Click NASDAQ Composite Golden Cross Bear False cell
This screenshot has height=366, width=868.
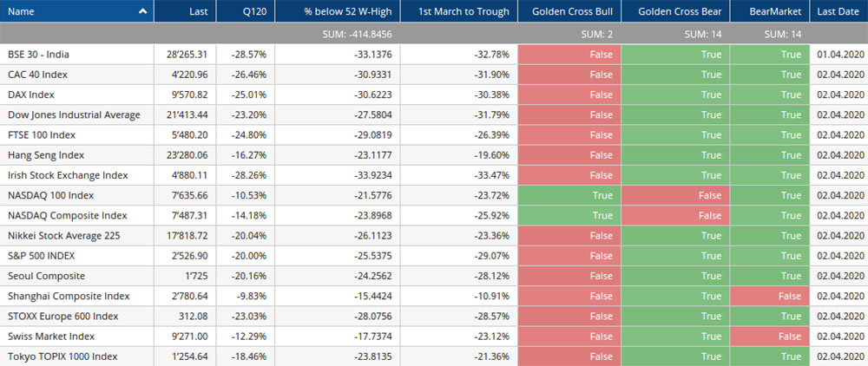pos(675,215)
